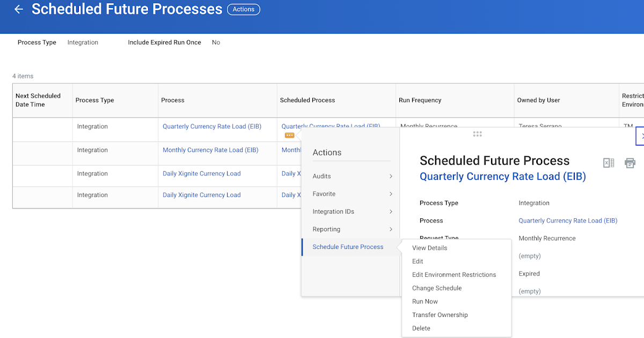Choose View Details from the submenu

[x=429, y=248]
